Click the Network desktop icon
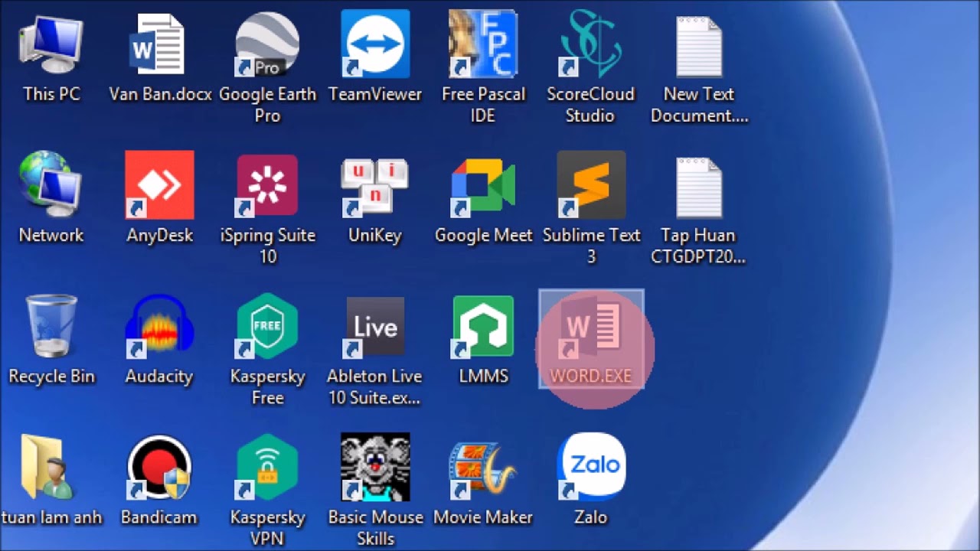 coord(51,199)
